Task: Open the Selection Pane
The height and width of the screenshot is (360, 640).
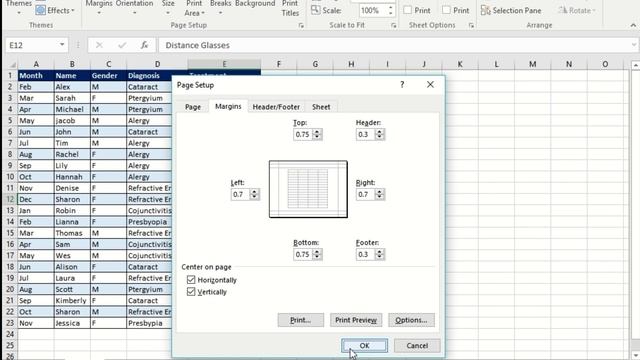Action: pos(511,11)
